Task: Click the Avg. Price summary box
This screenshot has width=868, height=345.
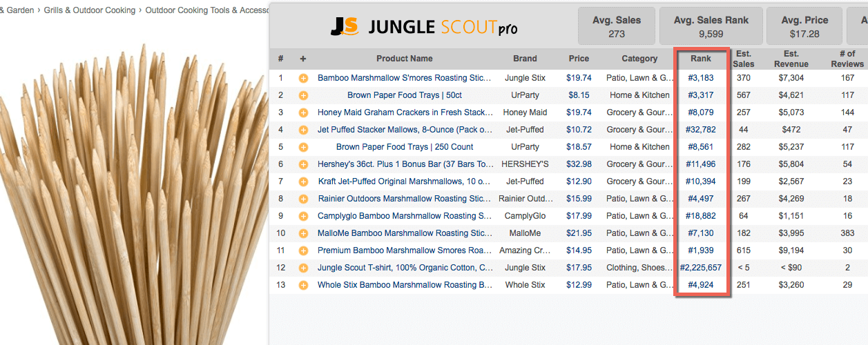Action: point(804,26)
